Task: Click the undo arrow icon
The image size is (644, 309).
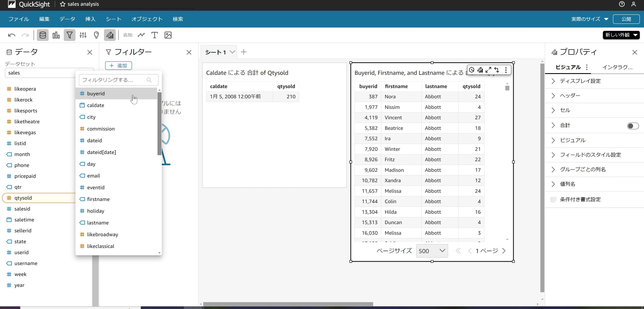Action: pyautogui.click(x=12, y=35)
